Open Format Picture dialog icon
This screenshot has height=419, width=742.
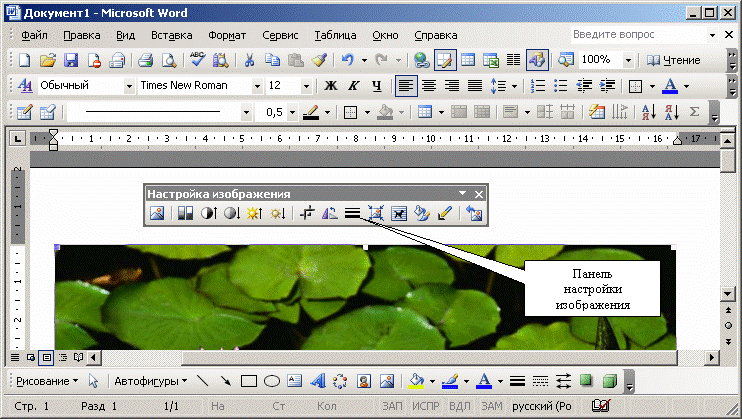pos(422,213)
